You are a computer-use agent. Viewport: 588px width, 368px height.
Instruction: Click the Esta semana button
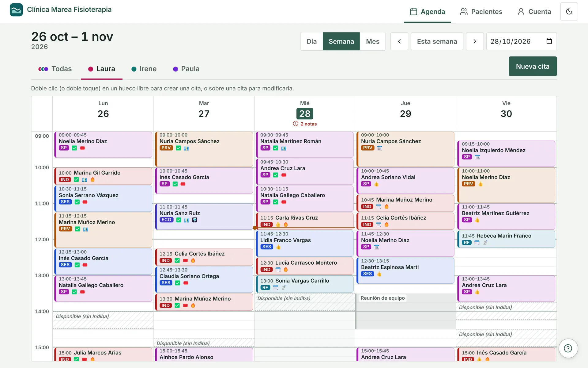click(x=437, y=41)
